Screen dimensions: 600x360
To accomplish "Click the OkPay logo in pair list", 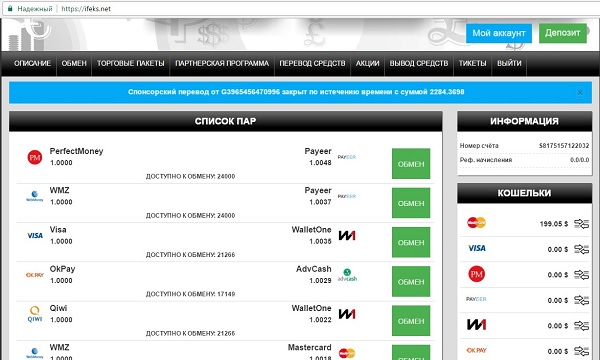I will coord(35,275).
